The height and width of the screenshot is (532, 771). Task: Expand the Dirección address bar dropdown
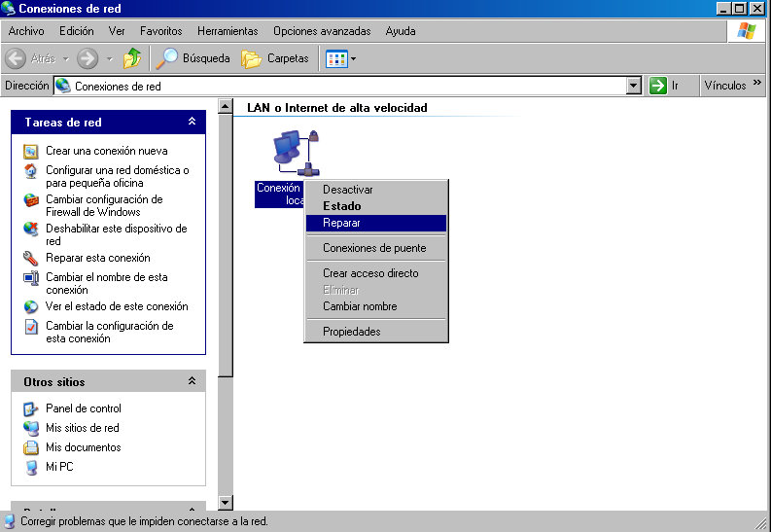pyautogui.click(x=634, y=86)
